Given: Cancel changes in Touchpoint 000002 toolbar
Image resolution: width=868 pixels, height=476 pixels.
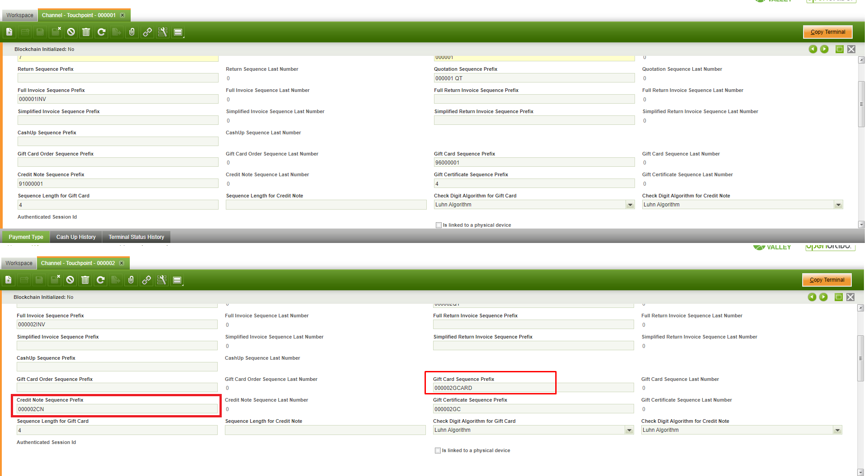Looking at the screenshot, I should coord(70,280).
